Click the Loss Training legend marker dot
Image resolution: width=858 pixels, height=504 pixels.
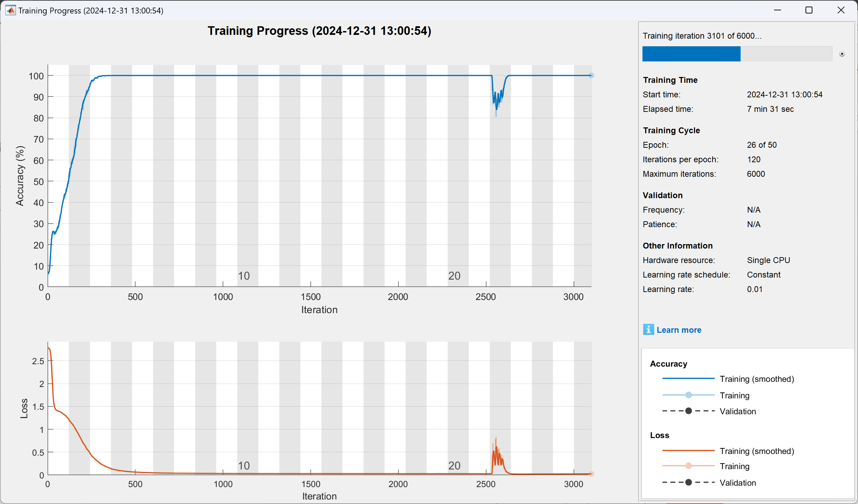pos(688,466)
